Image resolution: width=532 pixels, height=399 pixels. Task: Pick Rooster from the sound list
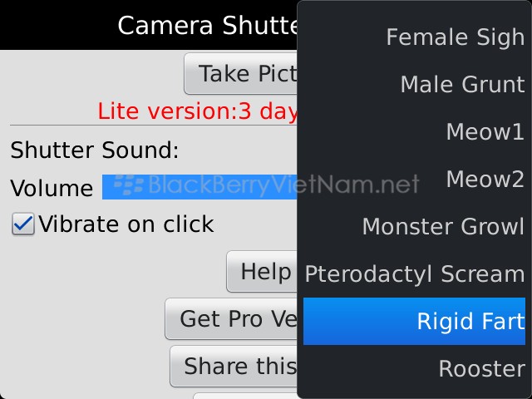coord(481,368)
